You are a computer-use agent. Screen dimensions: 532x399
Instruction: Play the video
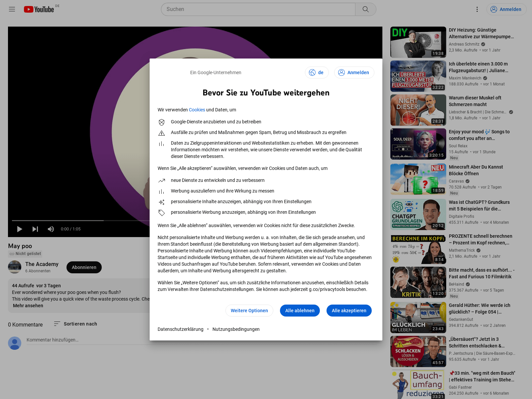[x=20, y=229]
